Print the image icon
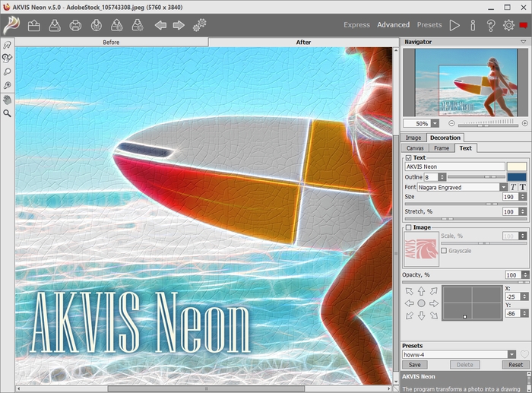This screenshot has height=393, width=532. point(75,25)
